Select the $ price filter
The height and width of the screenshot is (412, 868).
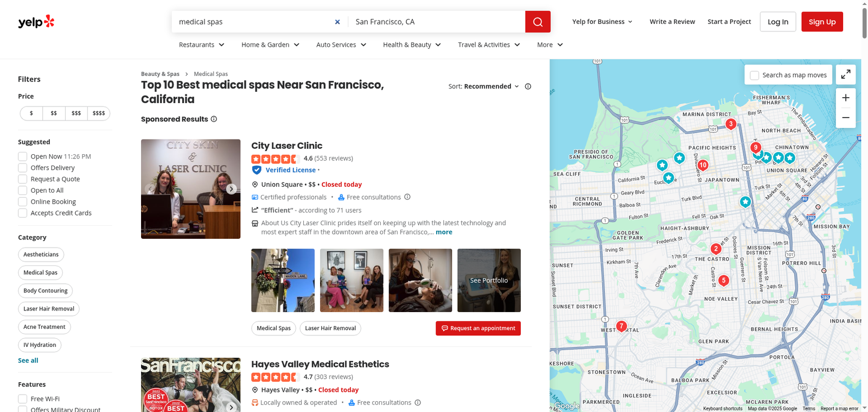point(31,113)
